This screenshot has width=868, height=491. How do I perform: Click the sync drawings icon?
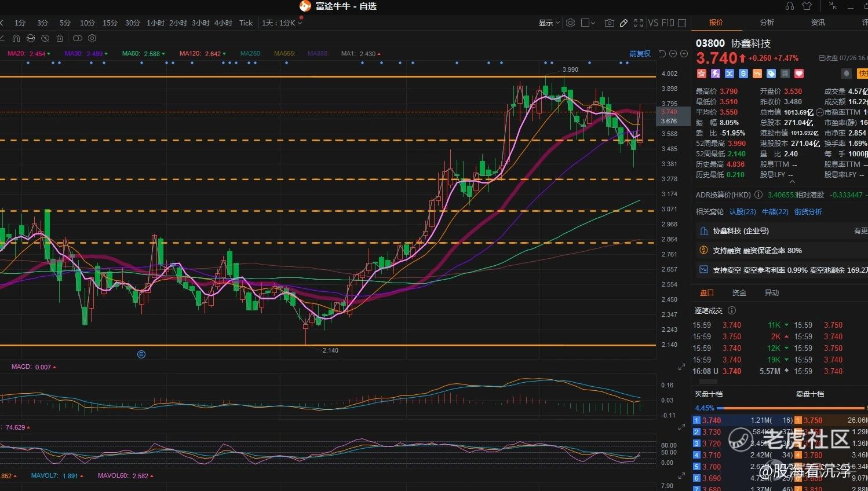click(31, 38)
